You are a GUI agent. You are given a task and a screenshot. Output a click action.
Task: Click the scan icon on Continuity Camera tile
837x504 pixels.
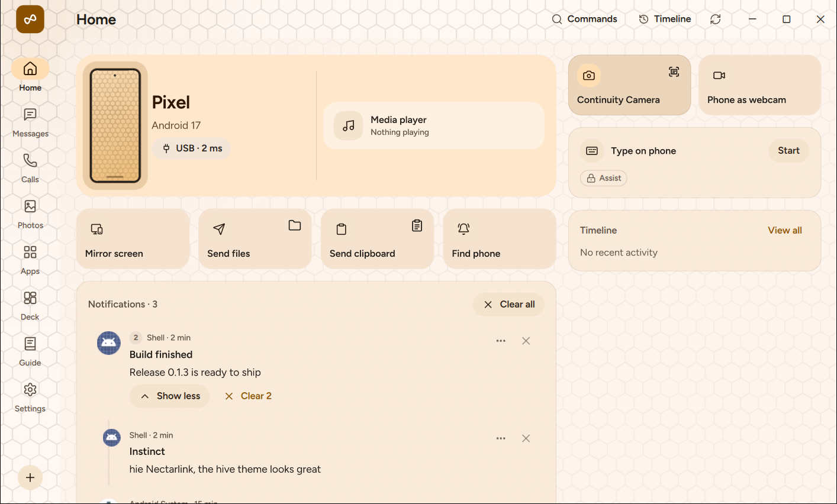point(674,72)
